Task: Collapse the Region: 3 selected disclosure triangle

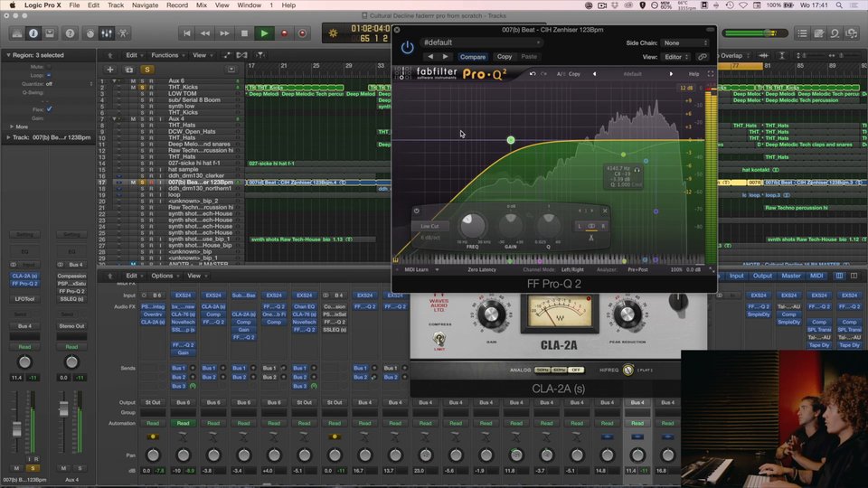Action: (8, 55)
